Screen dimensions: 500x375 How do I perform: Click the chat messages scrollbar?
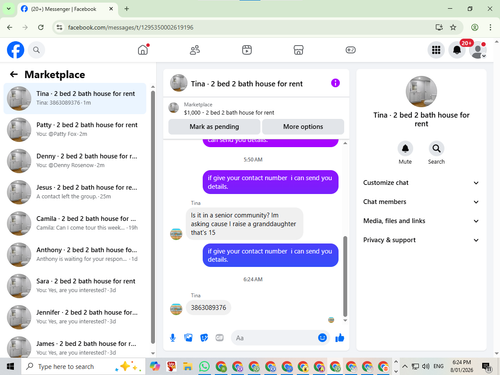point(345,276)
